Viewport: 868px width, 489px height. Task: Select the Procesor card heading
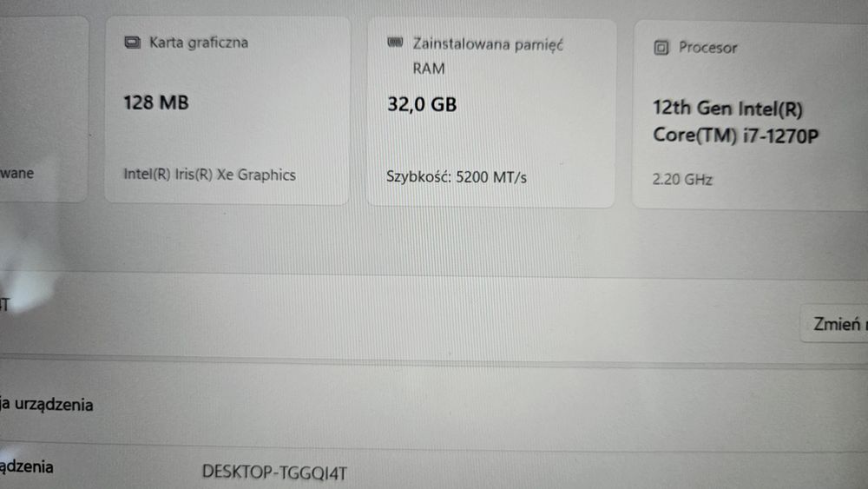[x=708, y=48]
